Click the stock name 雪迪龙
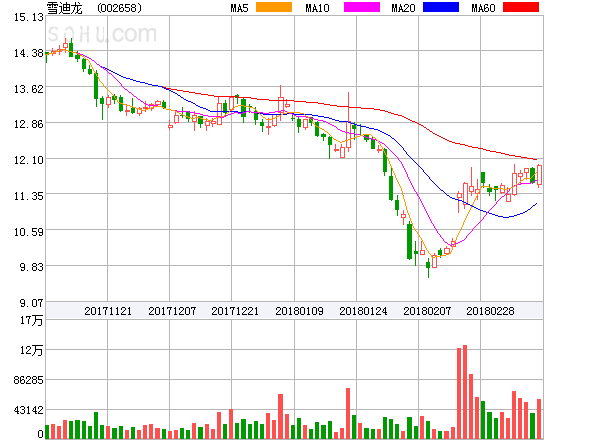Image resolution: width=600 pixels, height=440 pixels. click(x=64, y=8)
